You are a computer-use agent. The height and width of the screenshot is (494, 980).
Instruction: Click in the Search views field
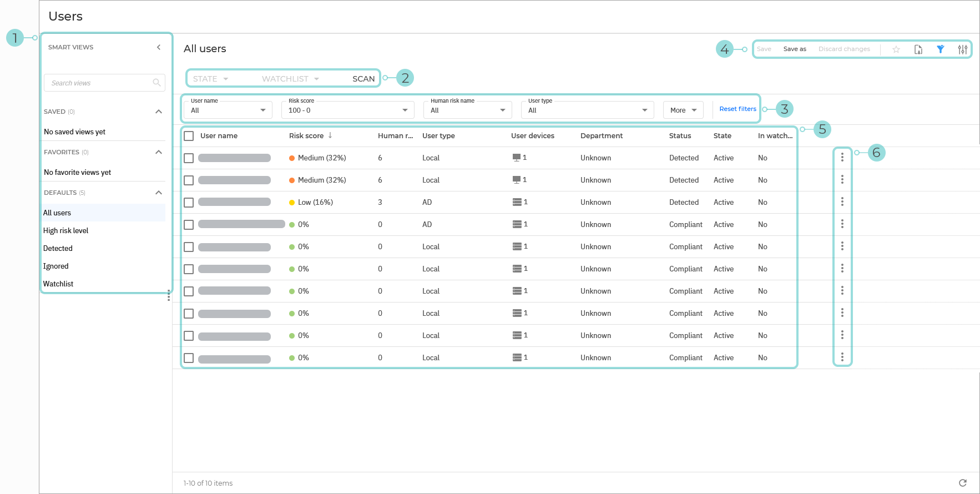point(104,83)
